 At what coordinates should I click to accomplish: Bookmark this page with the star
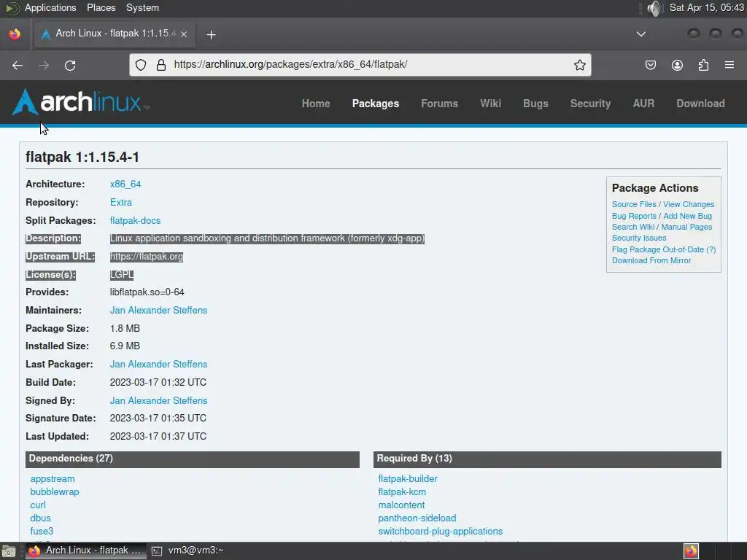[x=579, y=65]
